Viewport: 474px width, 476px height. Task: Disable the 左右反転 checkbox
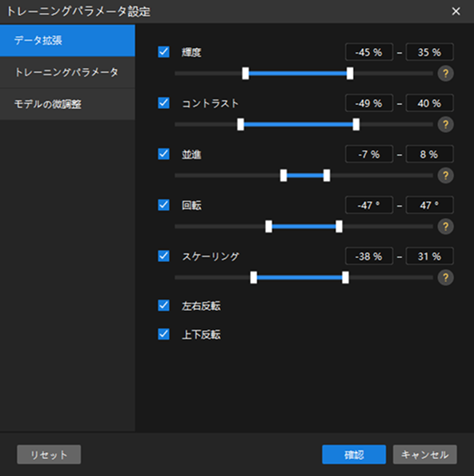click(x=164, y=305)
